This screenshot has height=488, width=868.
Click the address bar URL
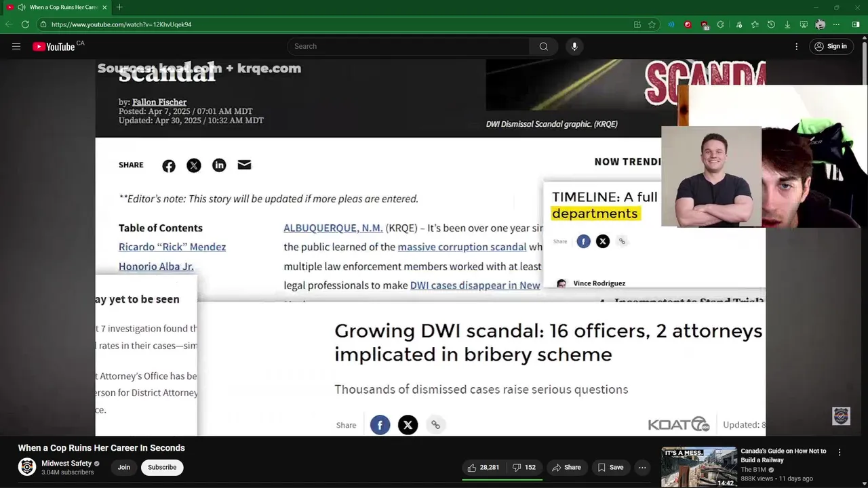[121, 24]
